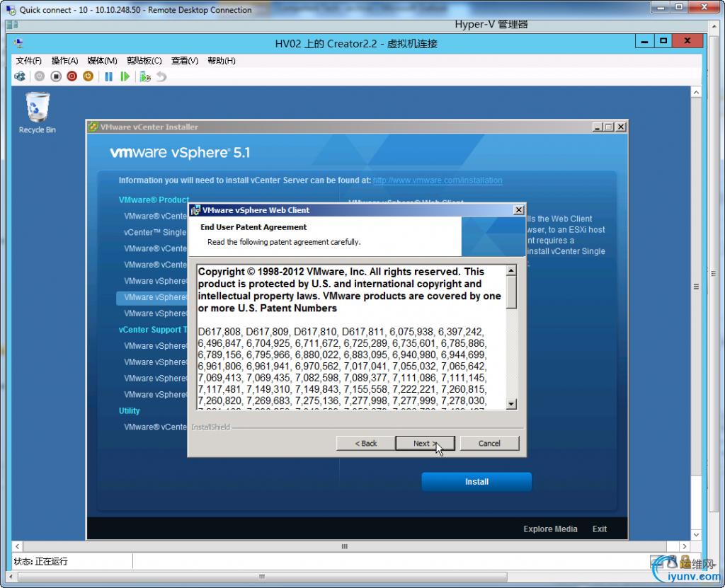
Task: Click the Checkpoint toolbar icon
Action: click(x=145, y=76)
